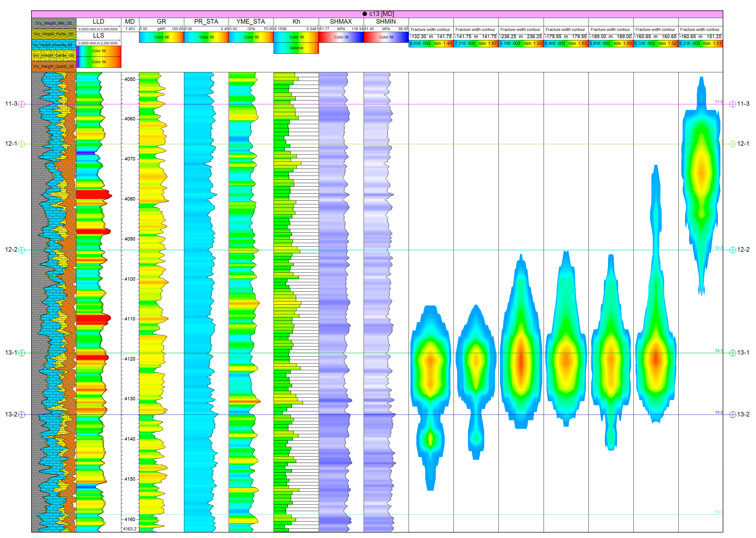The height and width of the screenshot is (538, 756).
Task: Select the 12-2 marker circle on left side
Action: 21,250
